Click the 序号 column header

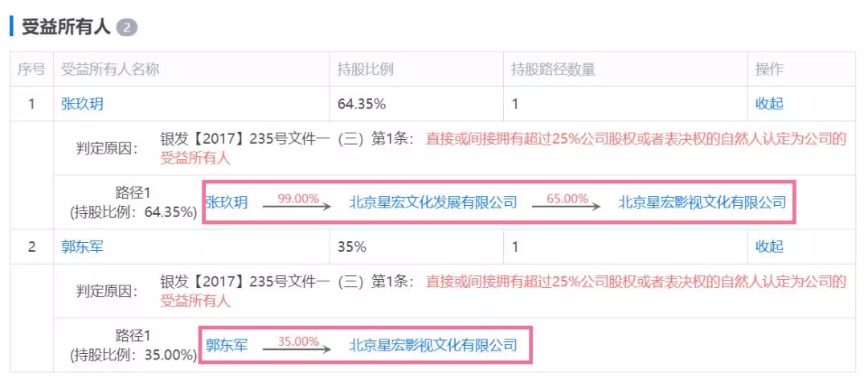[x=31, y=69]
